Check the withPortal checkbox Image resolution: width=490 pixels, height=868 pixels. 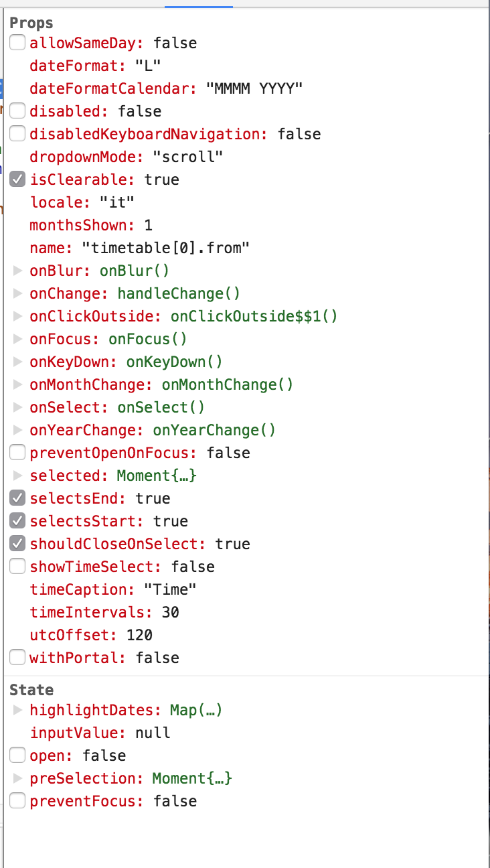click(x=17, y=656)
